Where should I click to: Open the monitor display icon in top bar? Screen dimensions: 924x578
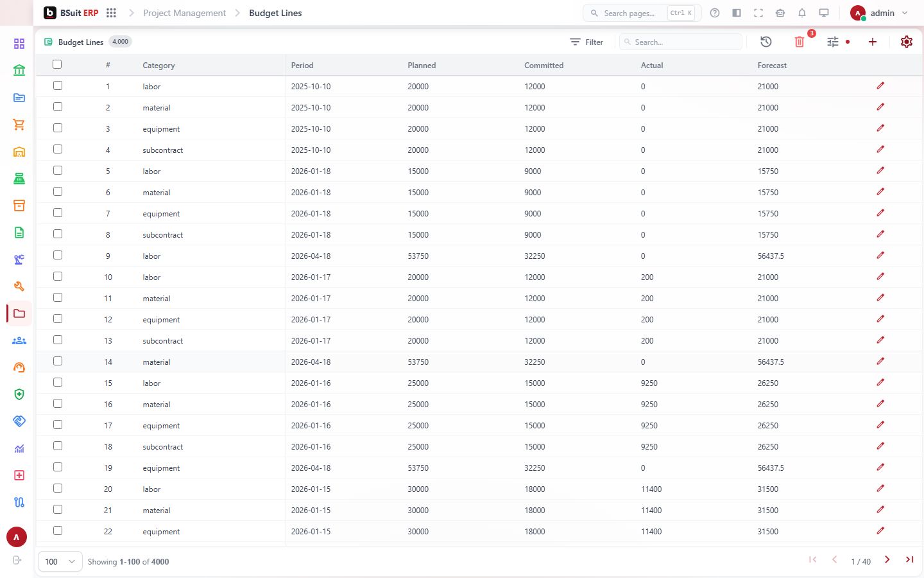pos(824,13)
